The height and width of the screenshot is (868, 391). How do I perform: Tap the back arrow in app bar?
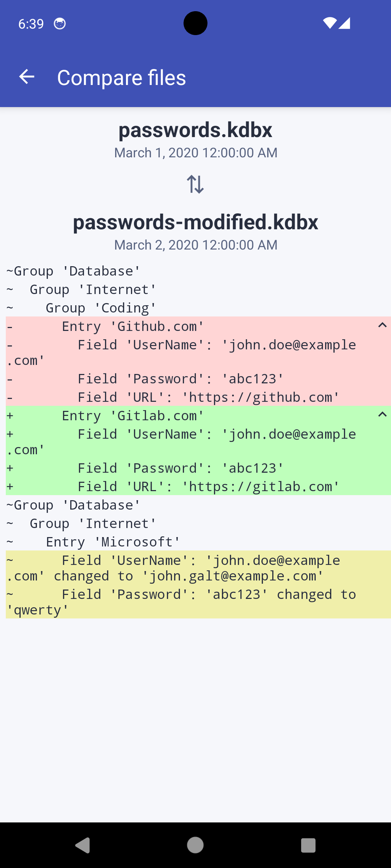click(27, 77)
